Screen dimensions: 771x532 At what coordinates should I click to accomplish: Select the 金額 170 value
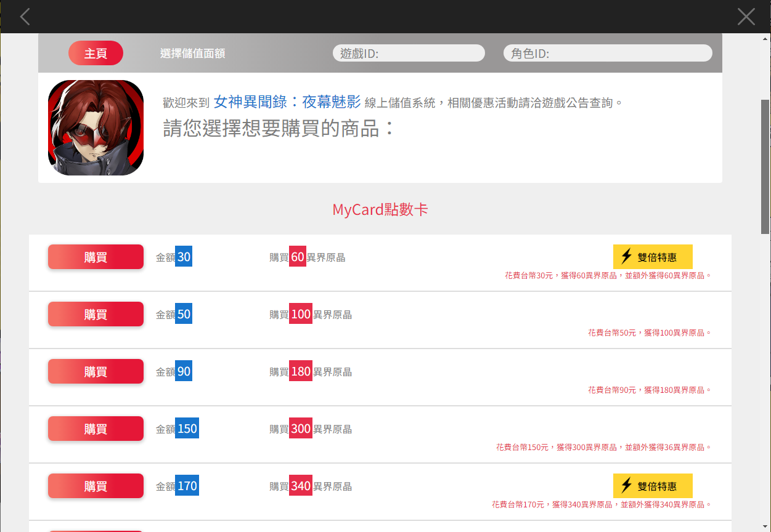(187, 486)
